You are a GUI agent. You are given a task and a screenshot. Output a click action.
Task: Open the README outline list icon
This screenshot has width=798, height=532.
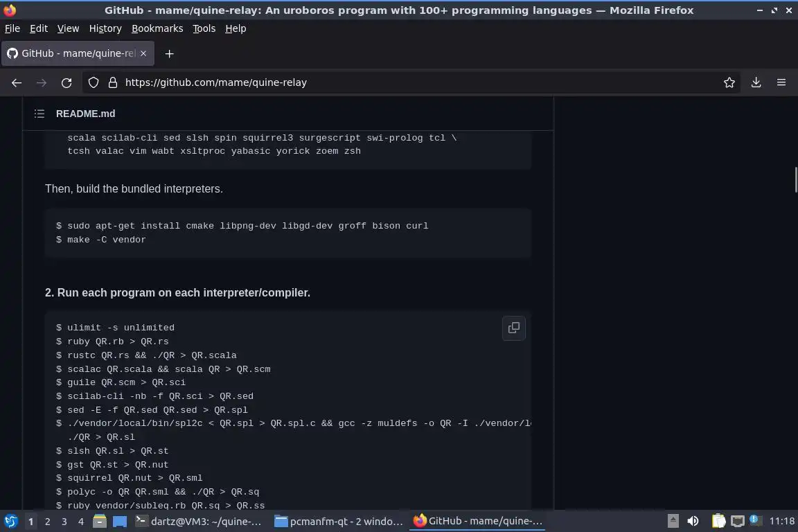tap(39, 114)
